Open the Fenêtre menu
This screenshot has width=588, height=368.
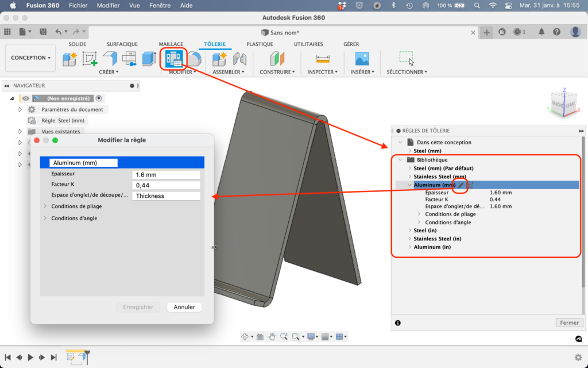tap(160, 6)
